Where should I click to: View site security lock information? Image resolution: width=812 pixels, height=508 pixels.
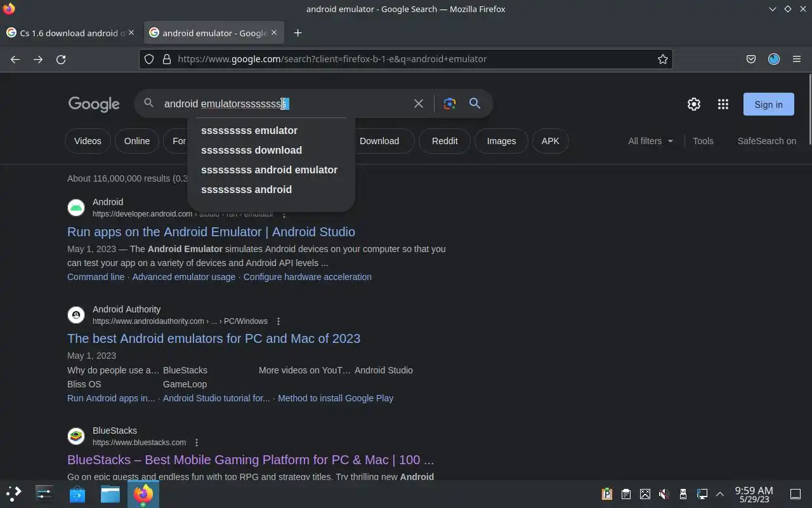click(x=167, y=59)
